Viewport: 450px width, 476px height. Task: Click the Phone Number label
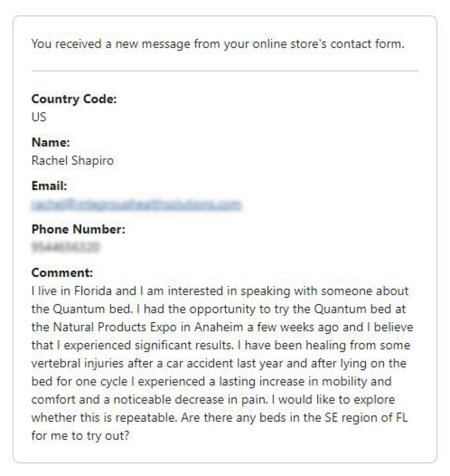(x=78, y=229)
